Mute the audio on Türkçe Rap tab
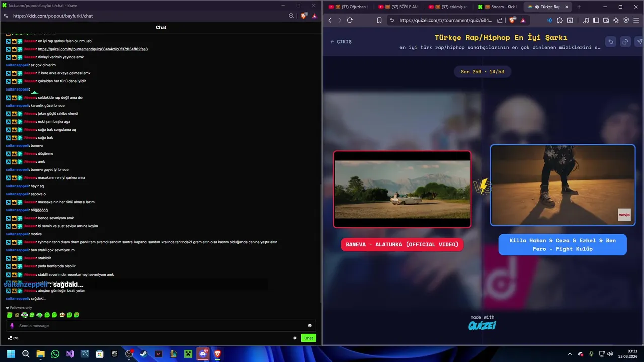The height and width of the screenshot is (362, 644). point(537,7)
